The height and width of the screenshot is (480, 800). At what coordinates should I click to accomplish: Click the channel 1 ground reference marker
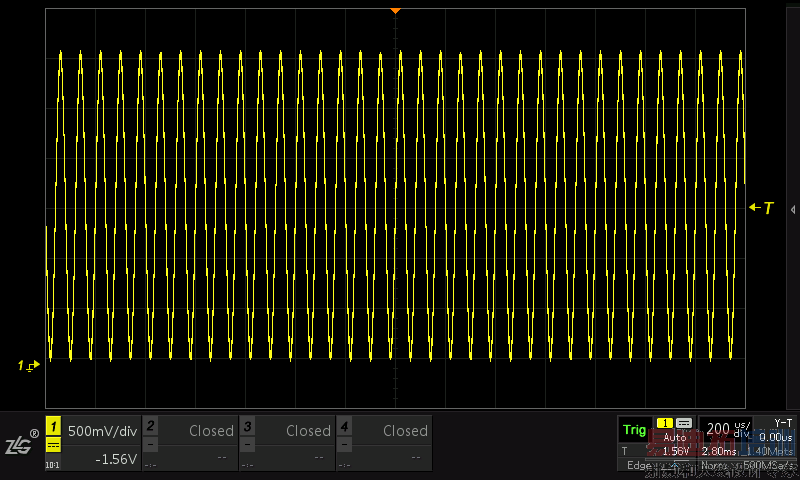tap(29, 365)
